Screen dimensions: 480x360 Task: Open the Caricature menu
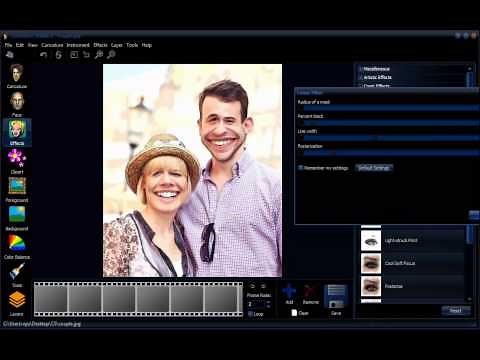pos(52,45)
